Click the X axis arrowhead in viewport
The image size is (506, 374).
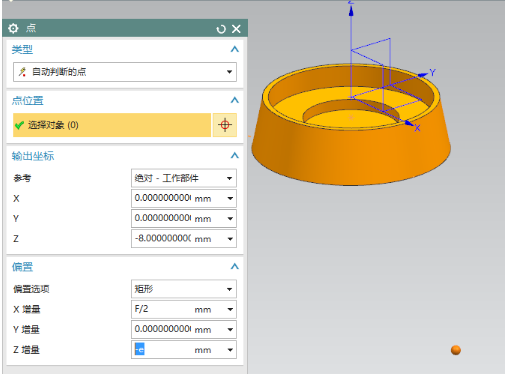point(409,123)
